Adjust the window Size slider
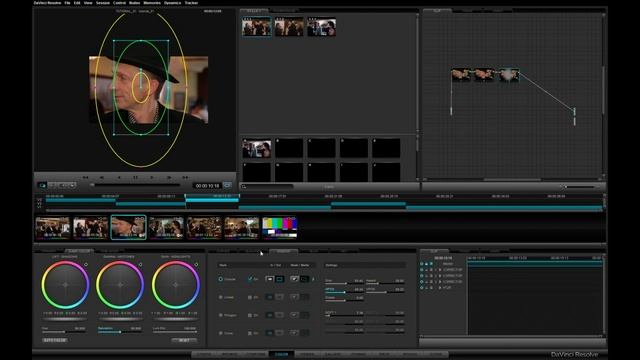Image resolution: width=640 pixels, height=360 pixels. [x=344, y=283]
